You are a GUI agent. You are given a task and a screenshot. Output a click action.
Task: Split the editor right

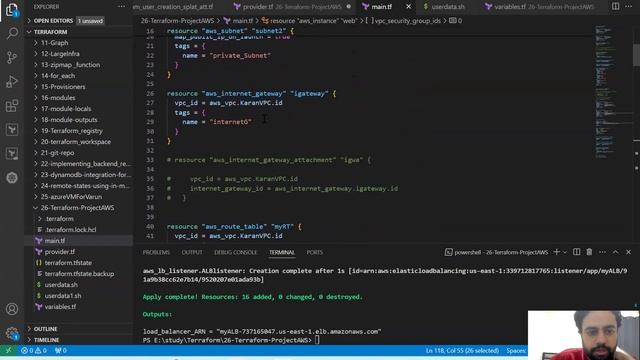coord(616,7)
